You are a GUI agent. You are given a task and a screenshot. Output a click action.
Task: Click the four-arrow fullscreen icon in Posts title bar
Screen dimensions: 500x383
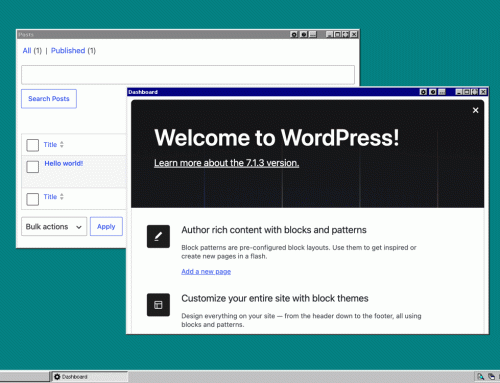click(346, 34)
